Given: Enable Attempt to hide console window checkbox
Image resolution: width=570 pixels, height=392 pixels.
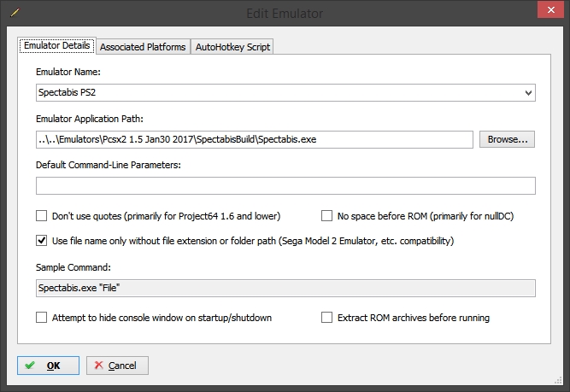Looking at the screenshot, I should (41, 318).
